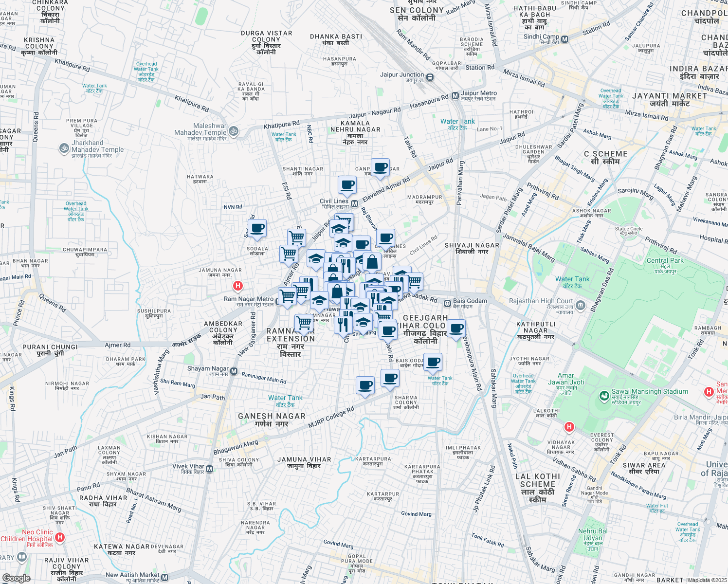Click the shopping cart marker in Ramnagar Extension
The height and width of the screenshot is (584, 728).
tap(304, 323)
